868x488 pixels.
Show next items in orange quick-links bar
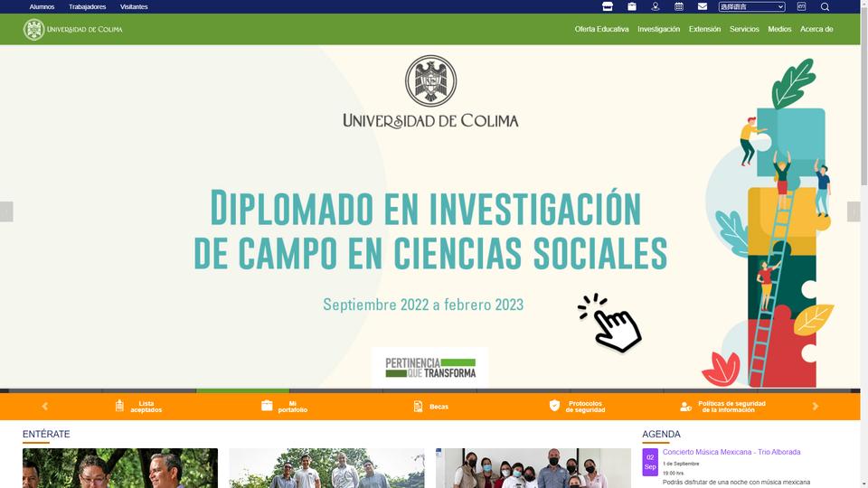pyautogui.click(x=815, y=406)
